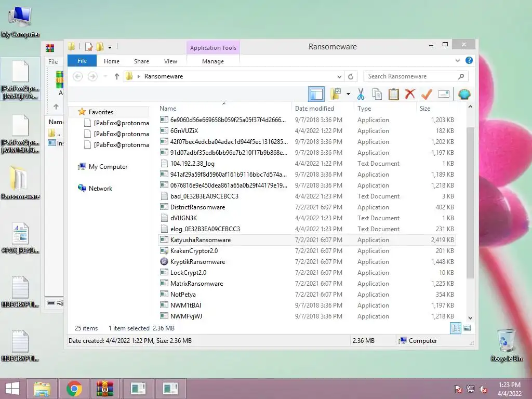Sort by the Name column header

click(x=168, y=108)
